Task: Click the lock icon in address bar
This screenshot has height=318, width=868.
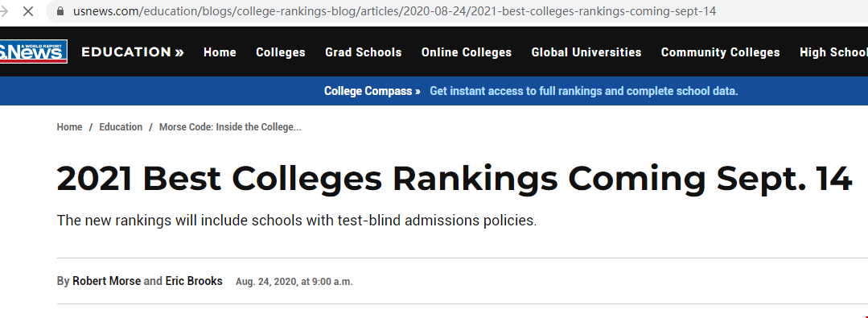Action: [x=61, y=11]
